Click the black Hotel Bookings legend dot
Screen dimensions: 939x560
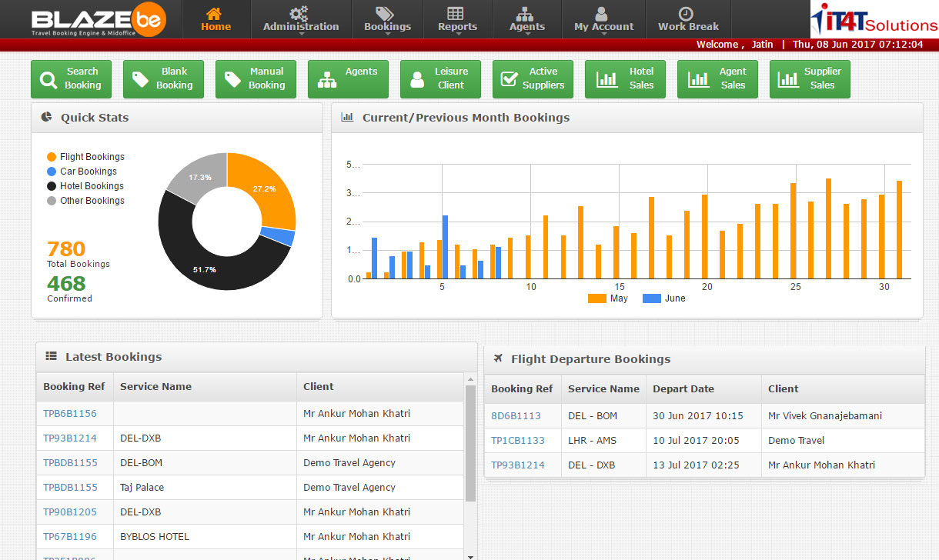pyautogui.click(x=52, y=186)
